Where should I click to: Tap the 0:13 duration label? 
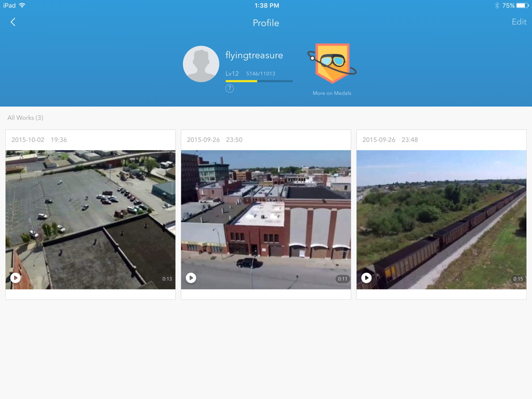point(167,279)
